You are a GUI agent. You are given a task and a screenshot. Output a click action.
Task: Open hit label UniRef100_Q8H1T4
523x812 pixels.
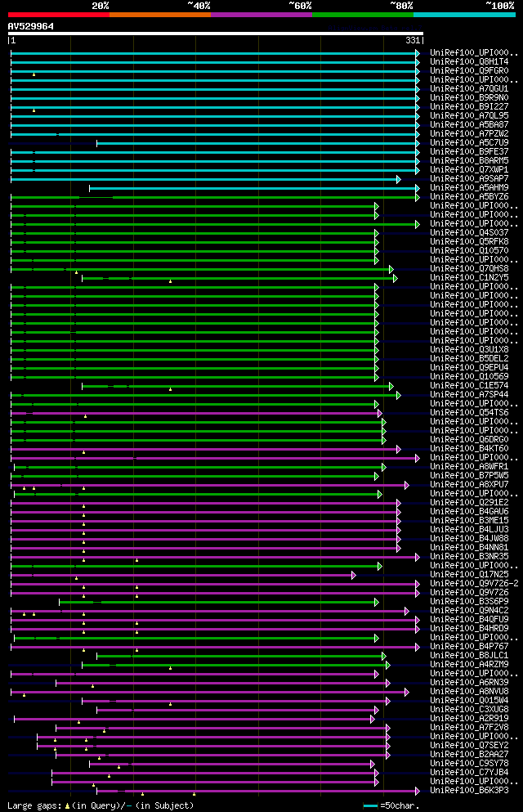[469, 61]
